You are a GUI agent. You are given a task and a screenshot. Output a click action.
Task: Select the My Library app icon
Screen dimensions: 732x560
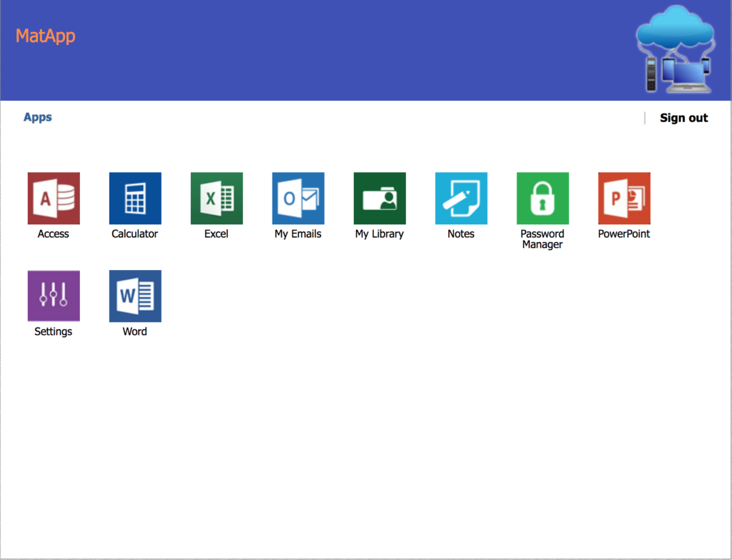tap(380, 199)
